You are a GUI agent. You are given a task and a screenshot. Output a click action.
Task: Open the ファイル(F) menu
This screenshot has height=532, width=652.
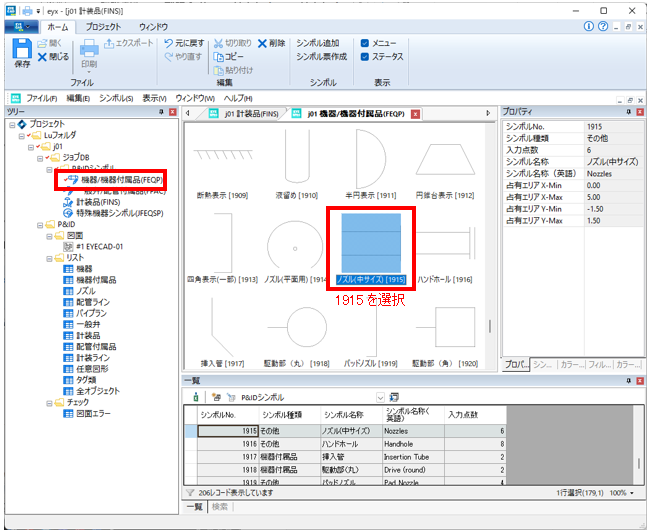tap(42, 99)
